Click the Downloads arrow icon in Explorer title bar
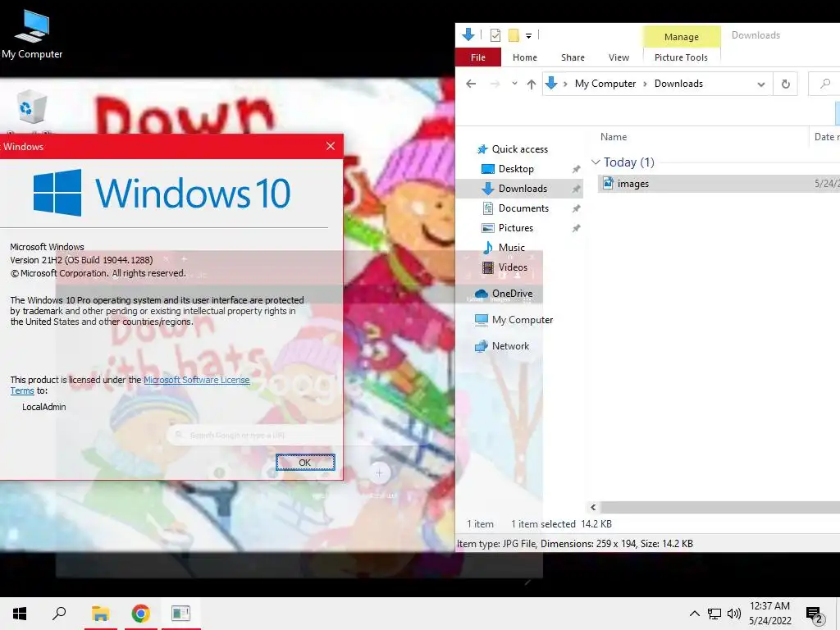This screenshot has height=630, width=840. [468, 34]
